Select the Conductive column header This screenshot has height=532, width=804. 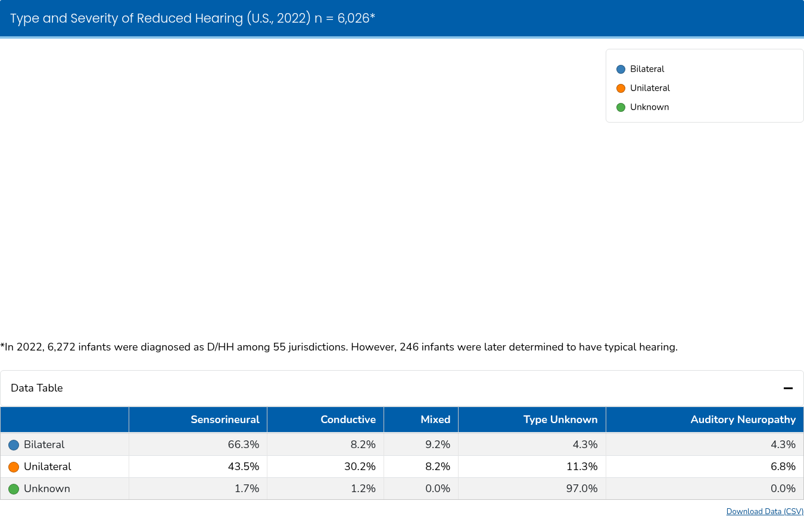pos(348,420)
